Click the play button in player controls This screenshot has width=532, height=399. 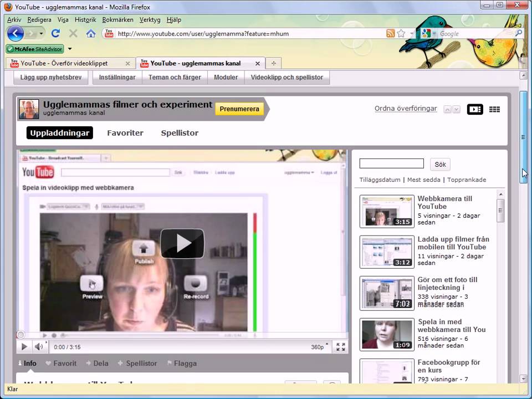coord(24,347)
